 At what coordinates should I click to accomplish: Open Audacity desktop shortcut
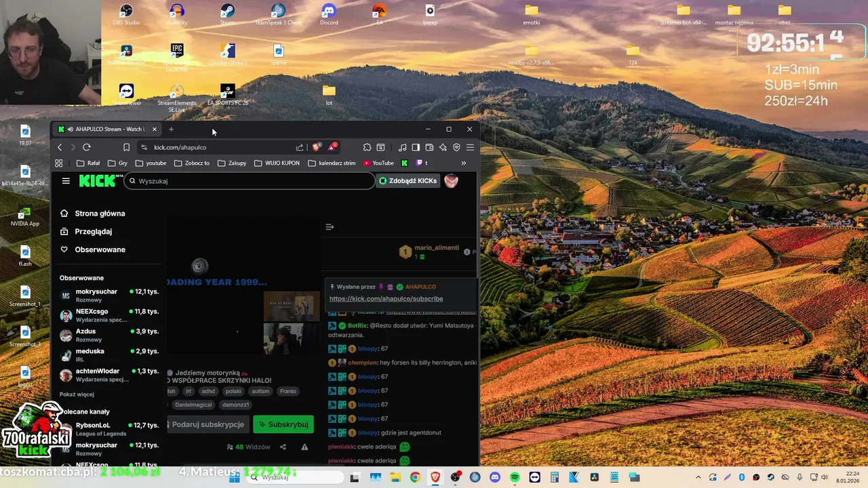coord(177,15)
